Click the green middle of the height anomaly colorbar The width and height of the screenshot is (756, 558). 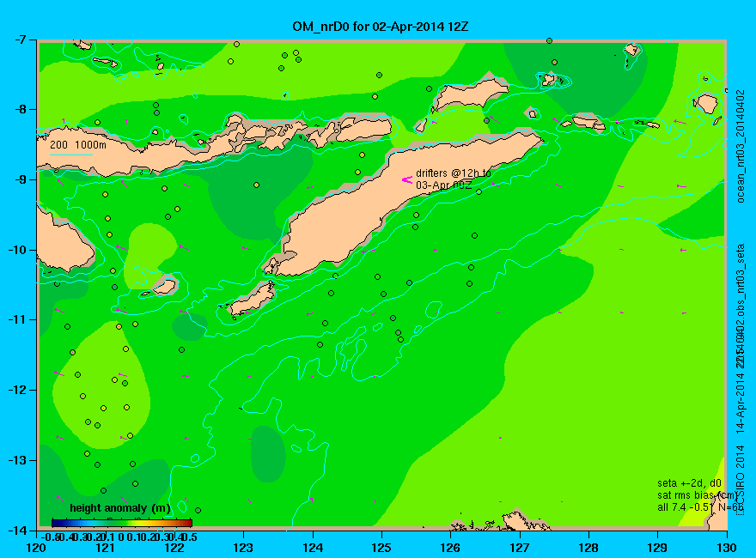(122, 523)
